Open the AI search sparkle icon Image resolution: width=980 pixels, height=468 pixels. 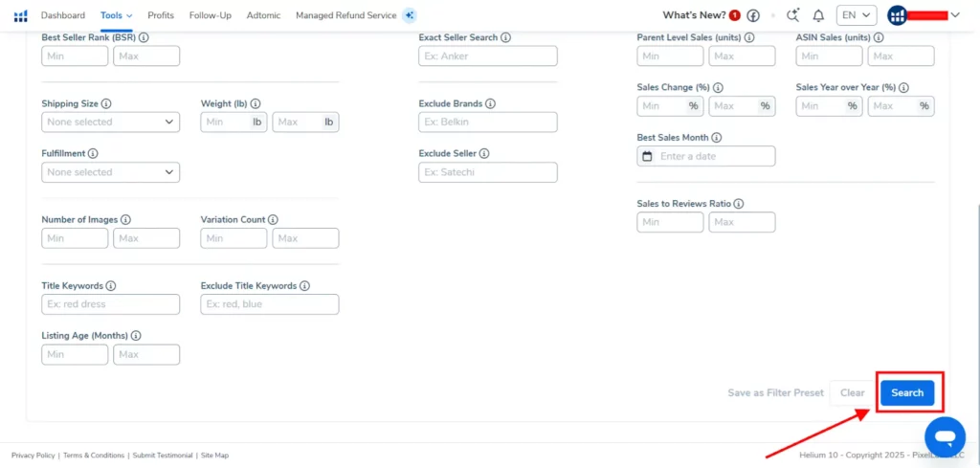point(792,15)
